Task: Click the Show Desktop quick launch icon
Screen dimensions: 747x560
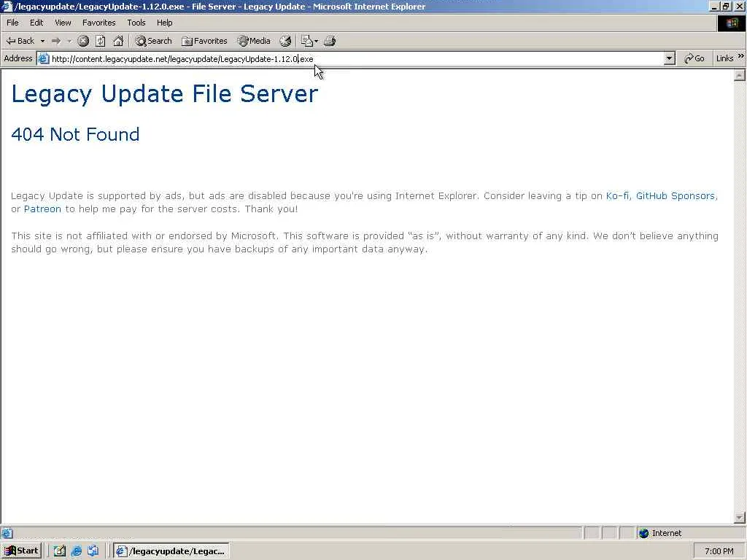Action: (59, 551)
